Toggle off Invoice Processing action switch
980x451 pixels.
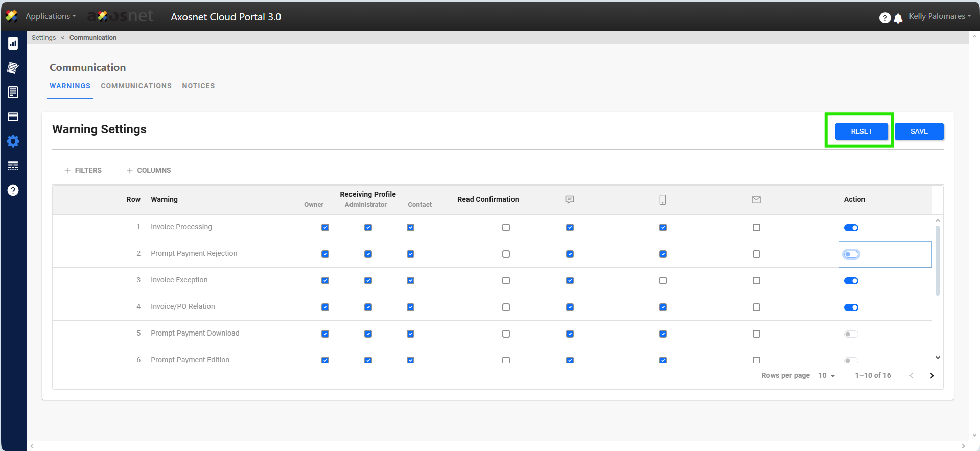851,228
